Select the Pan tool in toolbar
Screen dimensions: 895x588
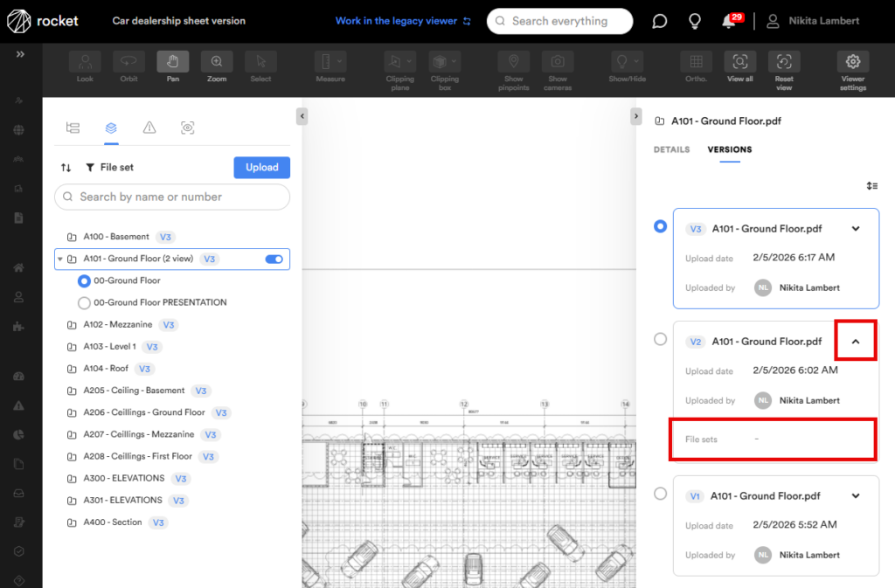[x=172, y=66]
